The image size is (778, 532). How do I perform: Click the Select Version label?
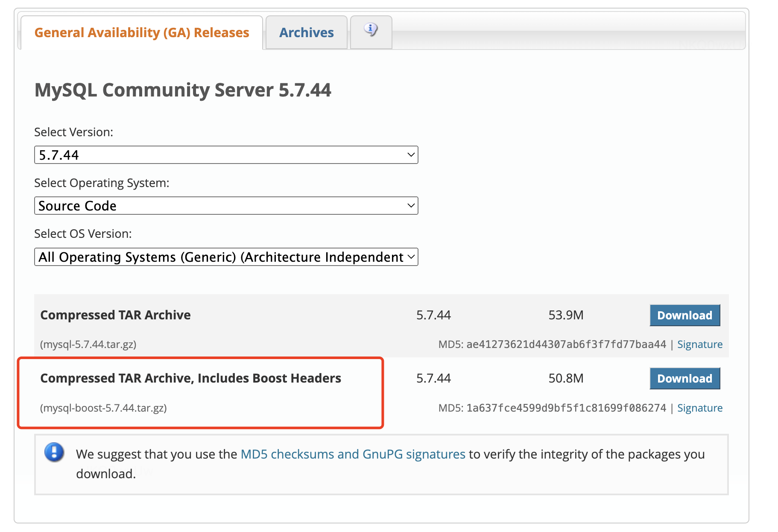click(74, 132)
